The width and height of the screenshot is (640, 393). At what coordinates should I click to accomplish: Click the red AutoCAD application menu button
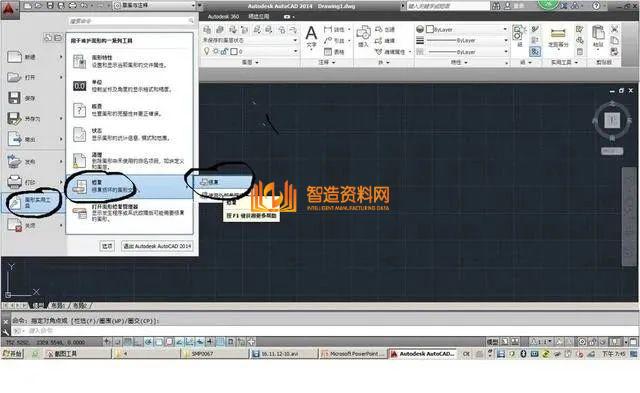(x=9, y=9)
